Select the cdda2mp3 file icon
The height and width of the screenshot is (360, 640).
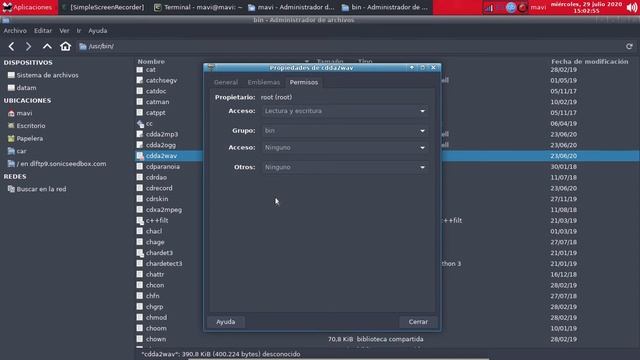(x=140, y=134)
